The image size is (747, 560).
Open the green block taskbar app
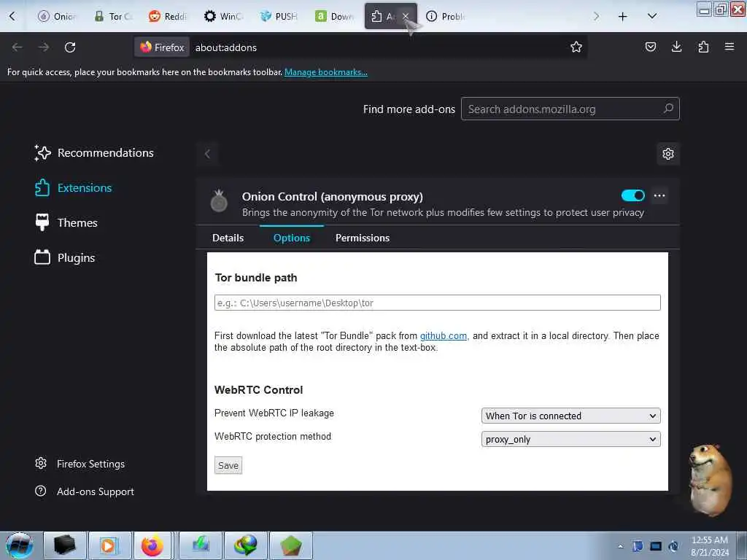coord(291,545)
